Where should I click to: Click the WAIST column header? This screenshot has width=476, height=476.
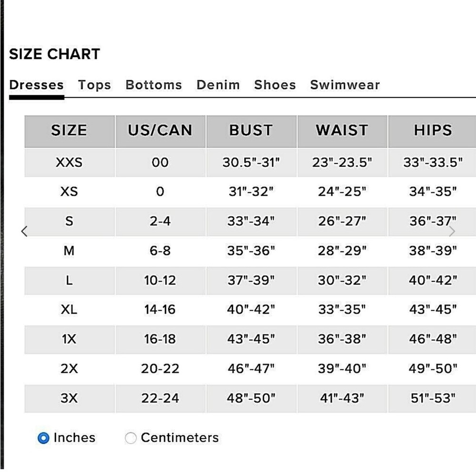pos(342,131)
